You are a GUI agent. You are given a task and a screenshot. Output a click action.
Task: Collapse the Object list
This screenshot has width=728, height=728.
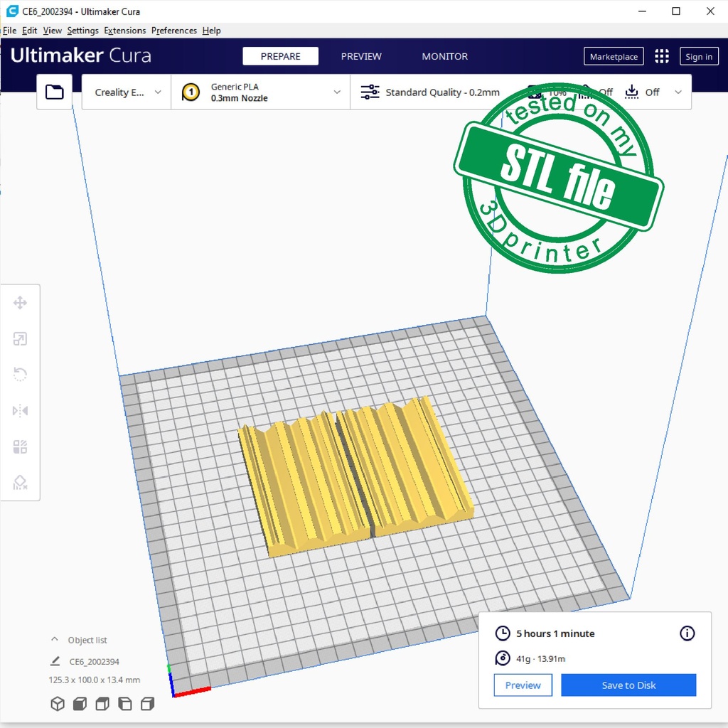pyautogui.click(x=55, y=640)
